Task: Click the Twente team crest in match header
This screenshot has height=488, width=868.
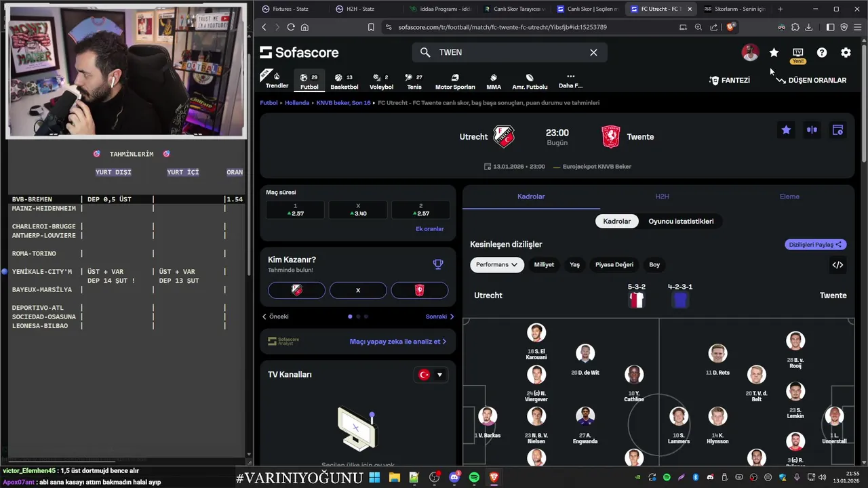Action: [x=611, y=137]
